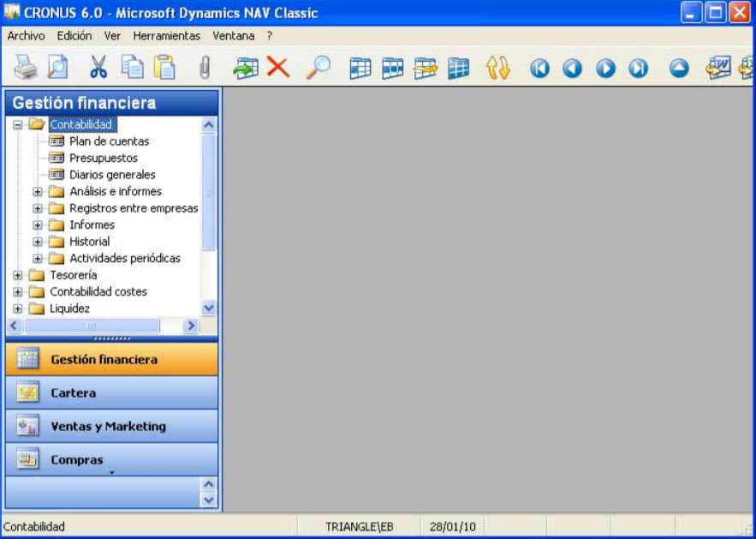Open the Herramientas menu

(x=166, y=36)
